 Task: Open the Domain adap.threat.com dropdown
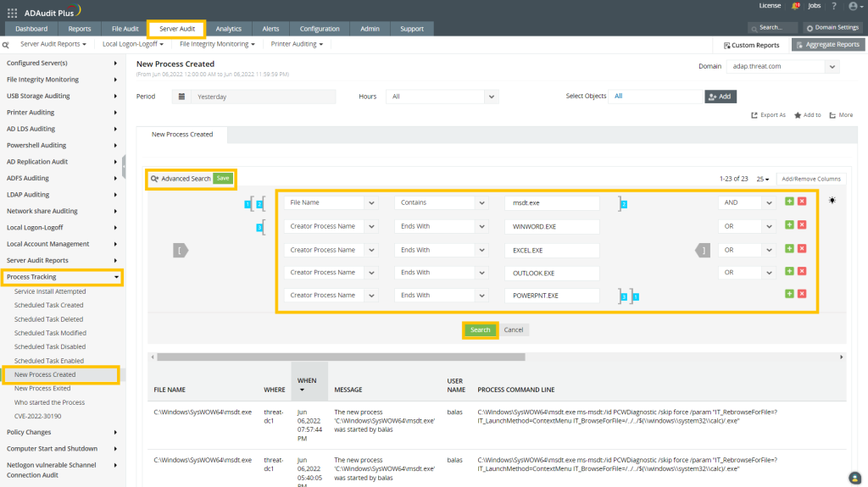[x=832, y=66]
